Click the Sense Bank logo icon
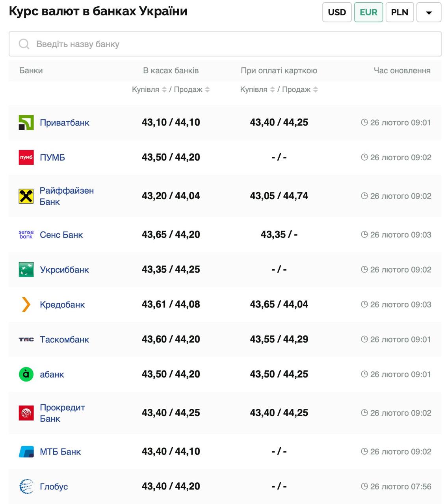This screenshot has height=504, width=444. click(26, 235)
